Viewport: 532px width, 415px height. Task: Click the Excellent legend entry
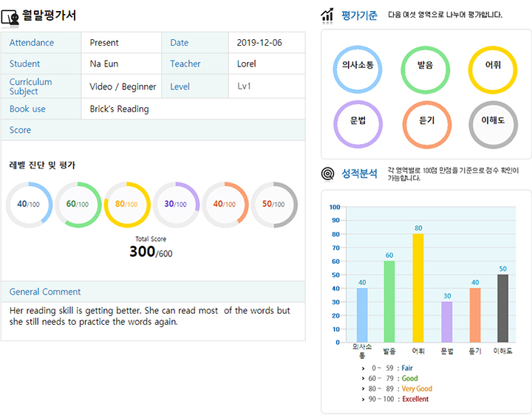[x=415, y=399]
